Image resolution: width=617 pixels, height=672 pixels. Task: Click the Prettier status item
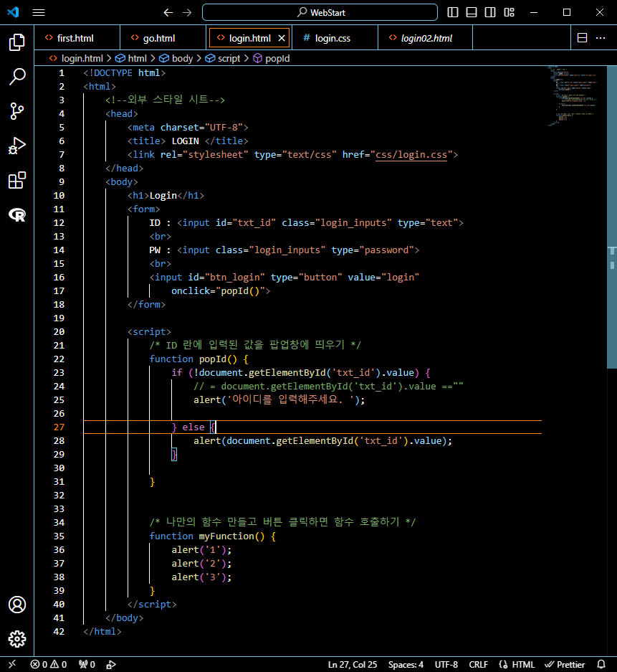(565, 664)
